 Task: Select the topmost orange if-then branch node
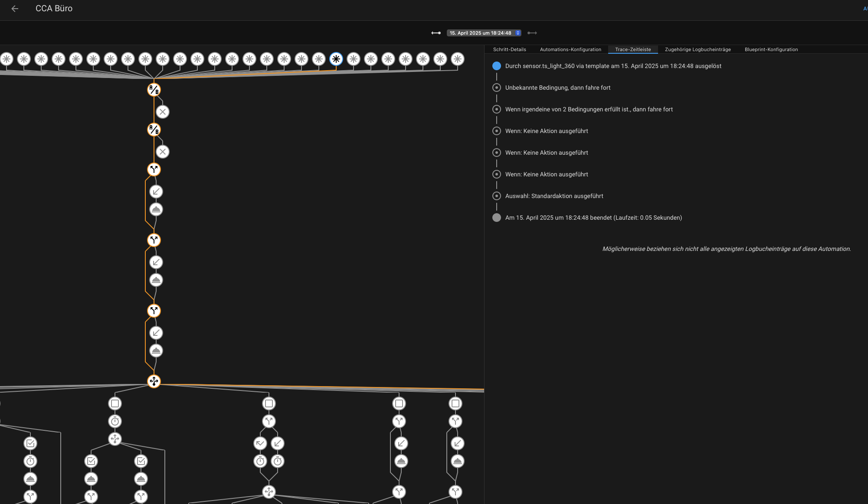click(x=154, y=169)
